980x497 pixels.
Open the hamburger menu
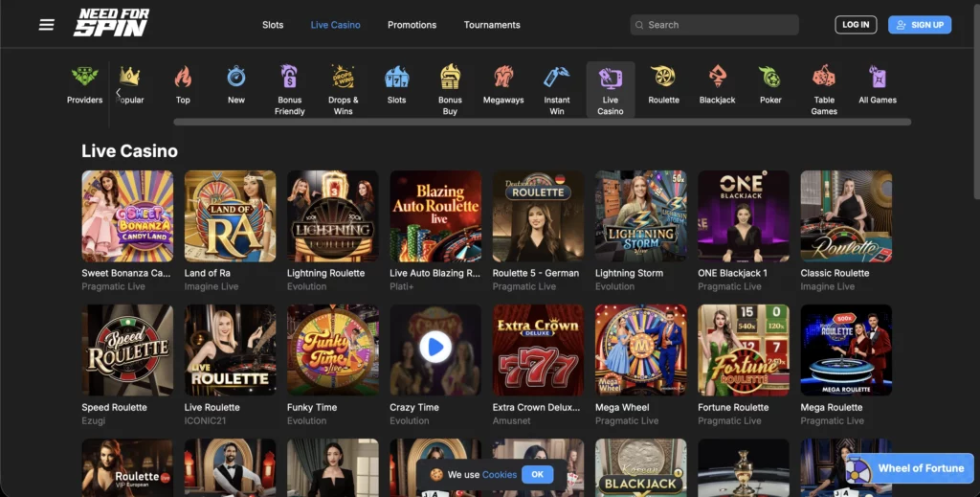[x=46, y=25]
